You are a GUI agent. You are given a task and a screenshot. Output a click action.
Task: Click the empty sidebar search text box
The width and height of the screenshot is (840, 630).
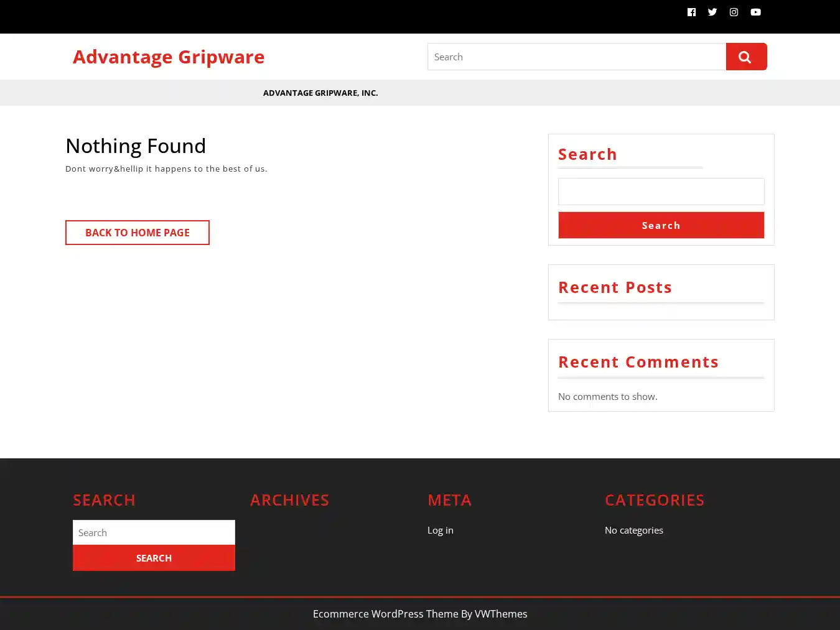click(661, 192)
